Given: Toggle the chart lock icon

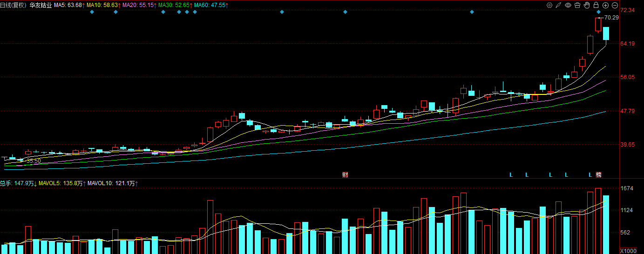Looking at the screenshot, I should point(596,5).
